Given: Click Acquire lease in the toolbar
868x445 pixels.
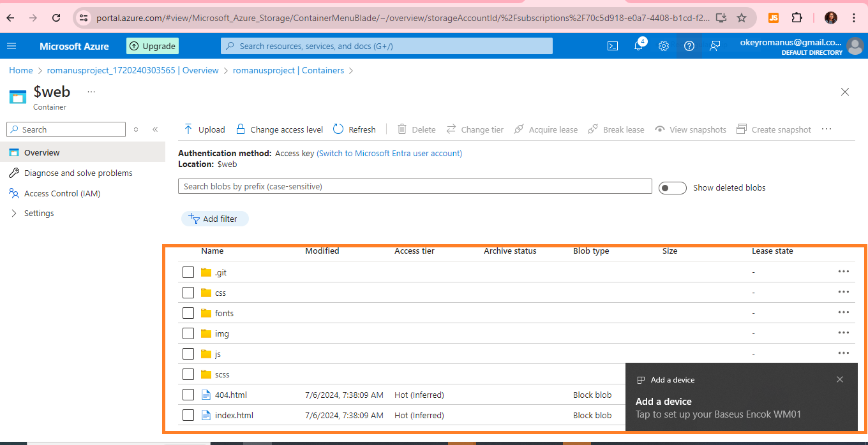Looking at the screenshot, I should 546,129.
